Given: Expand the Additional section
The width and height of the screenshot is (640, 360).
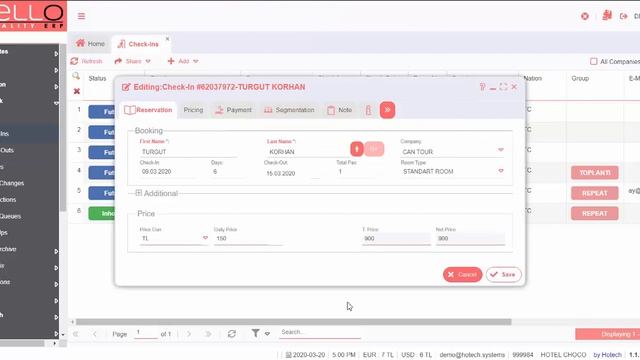Looking at the screenshot, I should pos(139,193).
